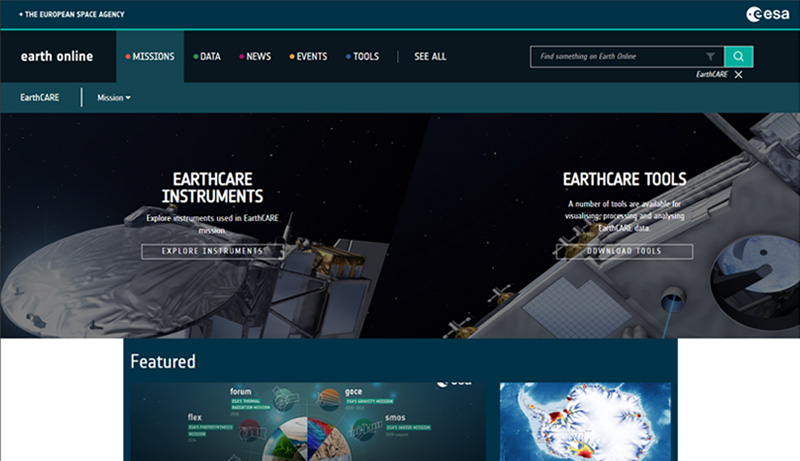Viewport: 800px width, 461px height.
Task: Open the featured Antarctica map thumbnail
Action: click(585, 422)
